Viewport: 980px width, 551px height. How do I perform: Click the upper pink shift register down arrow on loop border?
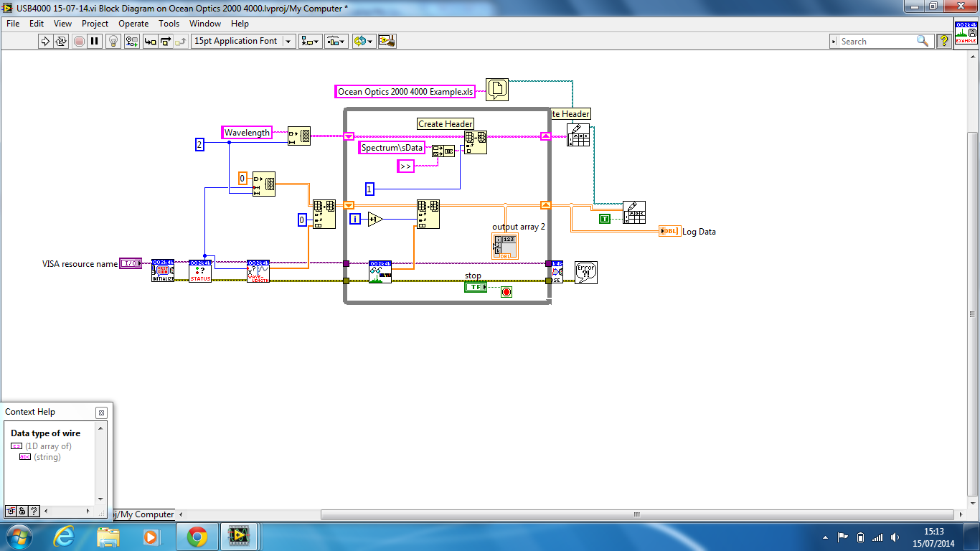tap(349, 136)
